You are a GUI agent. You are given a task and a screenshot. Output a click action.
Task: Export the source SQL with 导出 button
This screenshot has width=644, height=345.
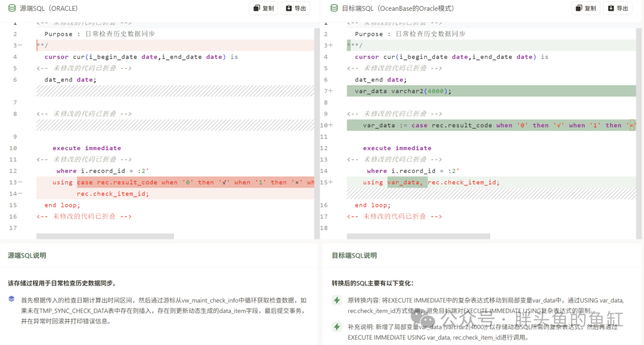[x=296, y=8]
